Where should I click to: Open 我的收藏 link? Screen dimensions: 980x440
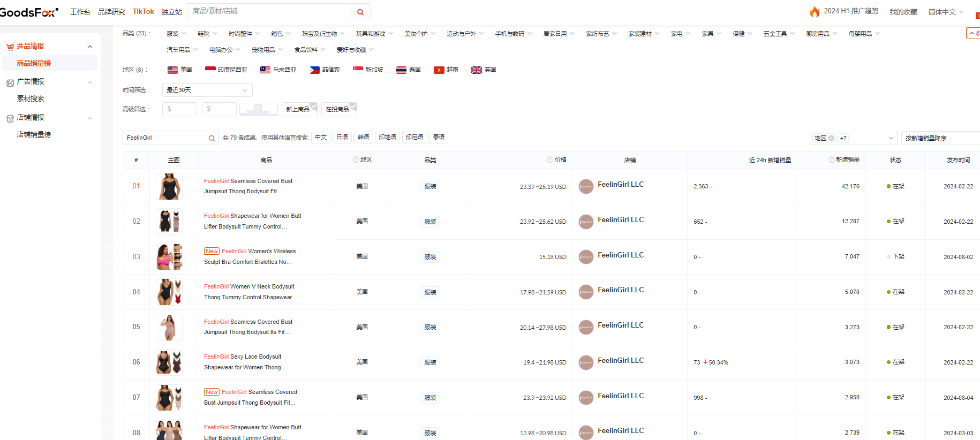click(903, 12)
